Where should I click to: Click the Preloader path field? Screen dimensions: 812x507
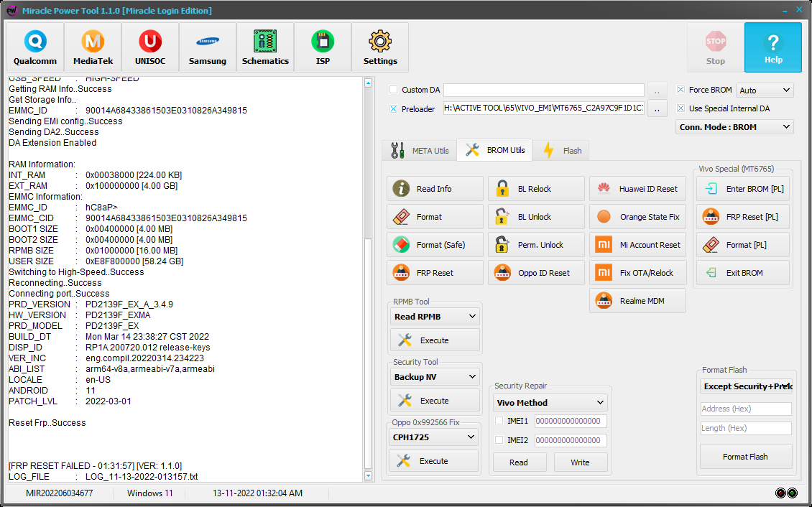(x=544, y=108)
